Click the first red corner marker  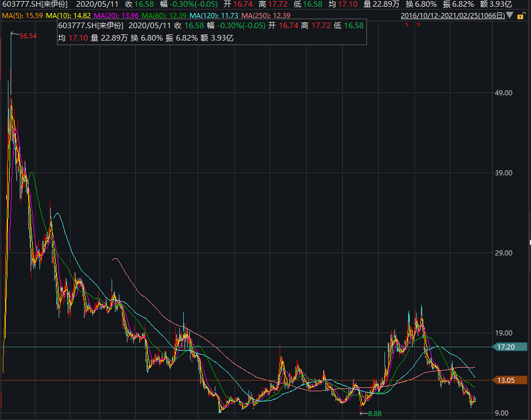tap(406, 25)
